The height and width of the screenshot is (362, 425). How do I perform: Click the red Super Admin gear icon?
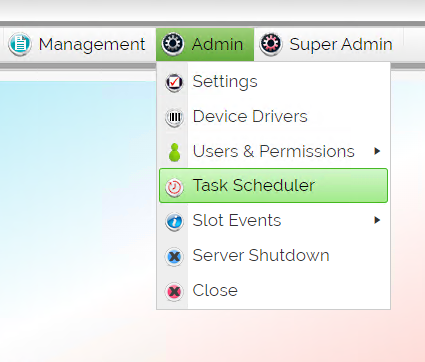[271, 44]
